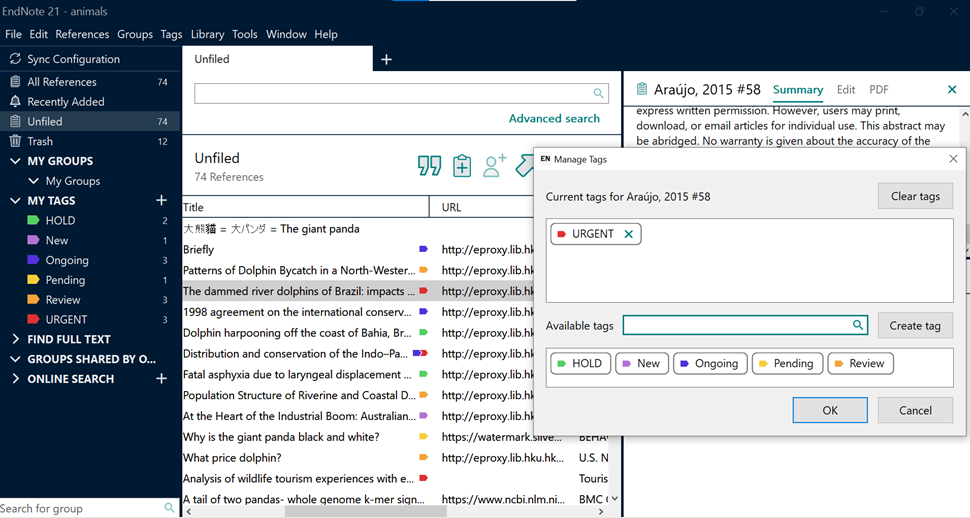Open the Library menu
Screen dimensions: 970x518
(207, 34)
